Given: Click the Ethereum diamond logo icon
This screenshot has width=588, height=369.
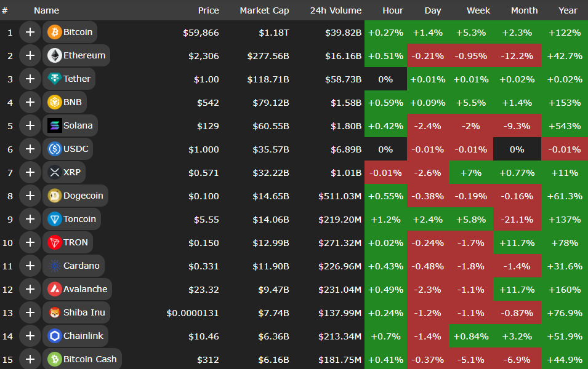Looking at the screenshot, I should point(54,55).
